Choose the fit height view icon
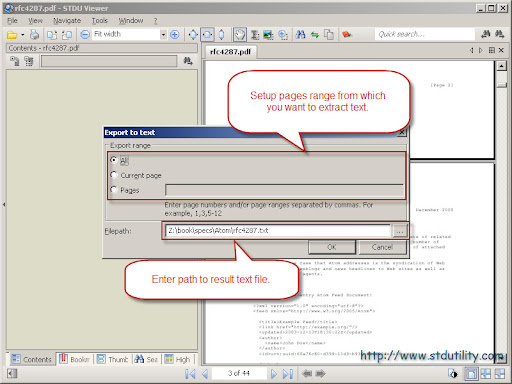Image resolution: width=512 pixels, height=384 pixels. 221,34
